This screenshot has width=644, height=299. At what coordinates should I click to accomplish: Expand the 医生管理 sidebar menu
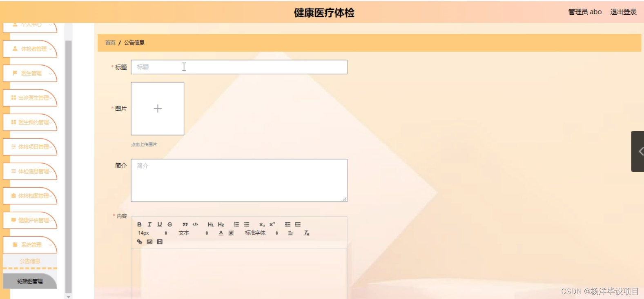tap(30, 73)
